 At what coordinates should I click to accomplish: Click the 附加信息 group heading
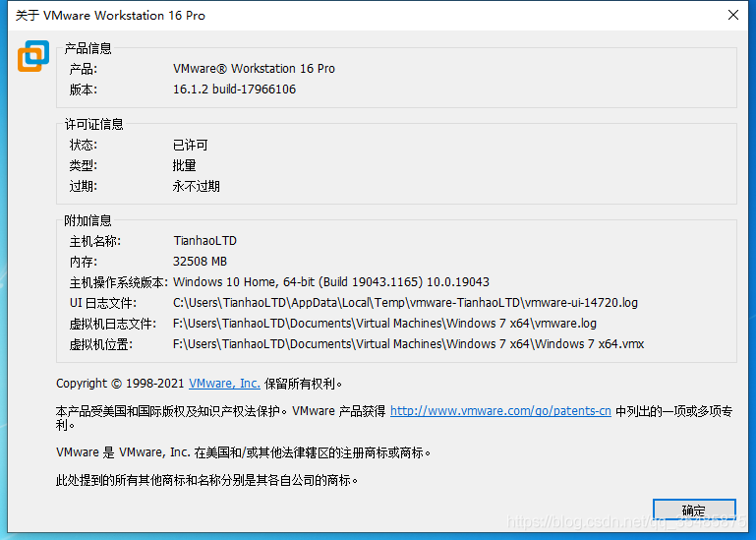point(87,221)
